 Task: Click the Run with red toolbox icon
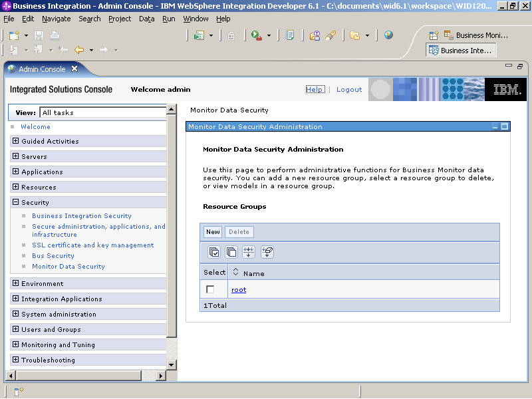(256, 35)
